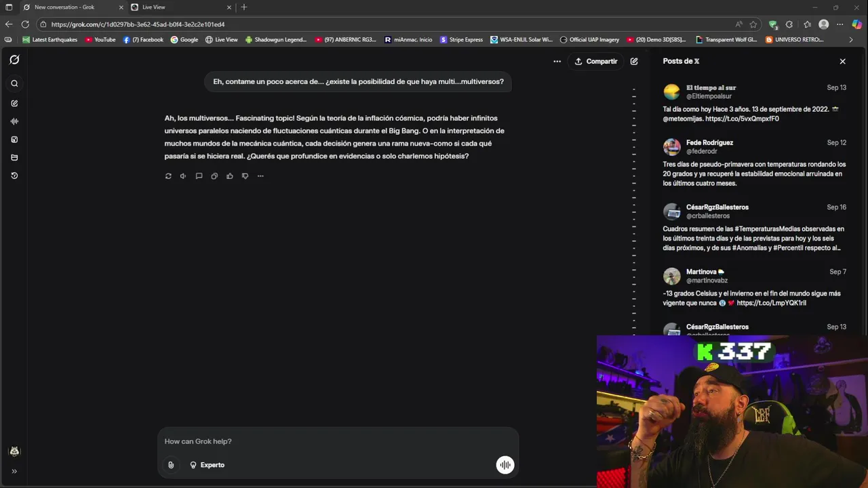Open the favorites list icon
Image resolution: width=868 pixels, height=488 pixels.
(807, 24)
